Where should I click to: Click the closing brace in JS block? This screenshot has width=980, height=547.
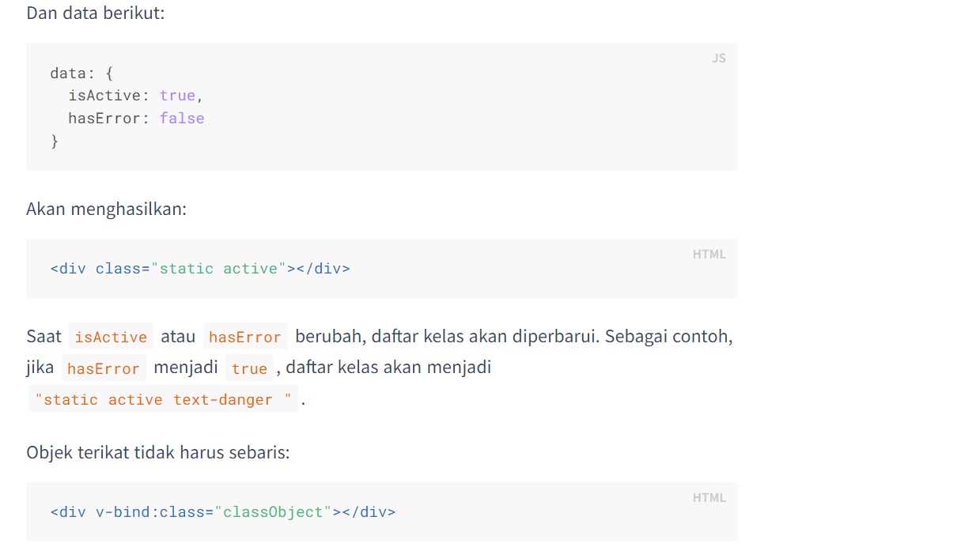click(x=55, y=141)
